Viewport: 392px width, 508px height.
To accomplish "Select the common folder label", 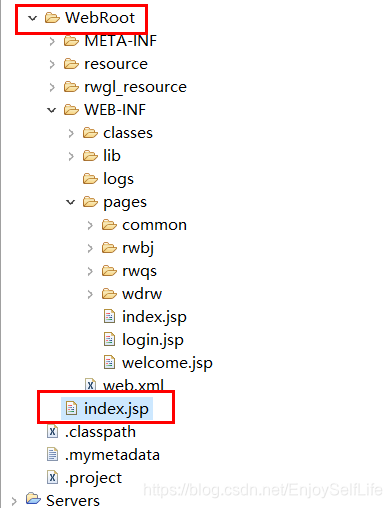I will tap(154, 225).
